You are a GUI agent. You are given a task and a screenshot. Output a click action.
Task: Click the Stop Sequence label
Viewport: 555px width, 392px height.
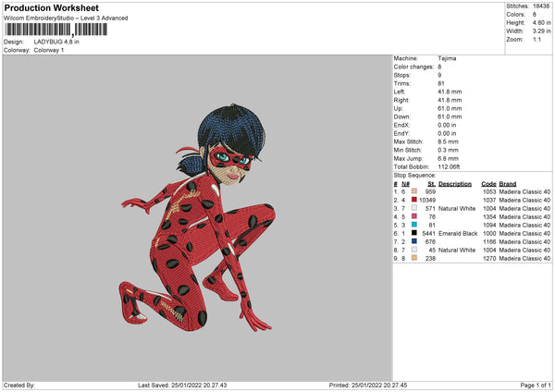[414, 175]
